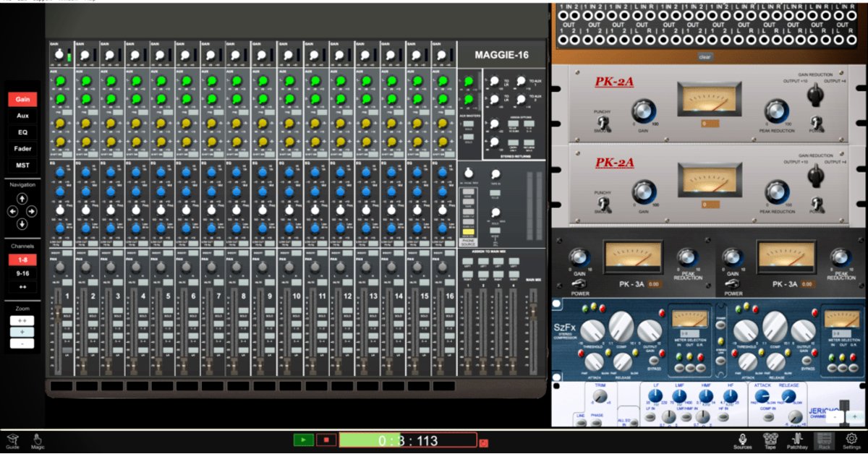Click the left SzFx Output Gain knob

(649, 331)
